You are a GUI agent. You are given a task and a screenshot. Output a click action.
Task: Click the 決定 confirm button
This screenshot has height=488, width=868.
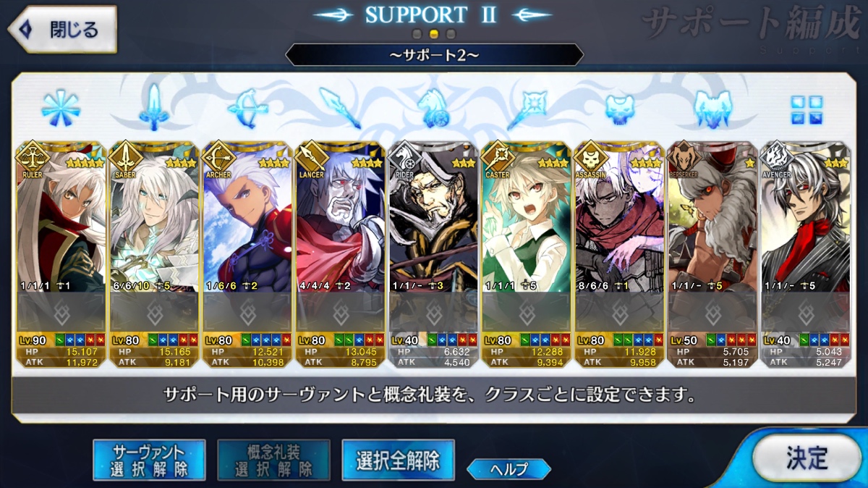pyautogui.click(x=806, y=458)
